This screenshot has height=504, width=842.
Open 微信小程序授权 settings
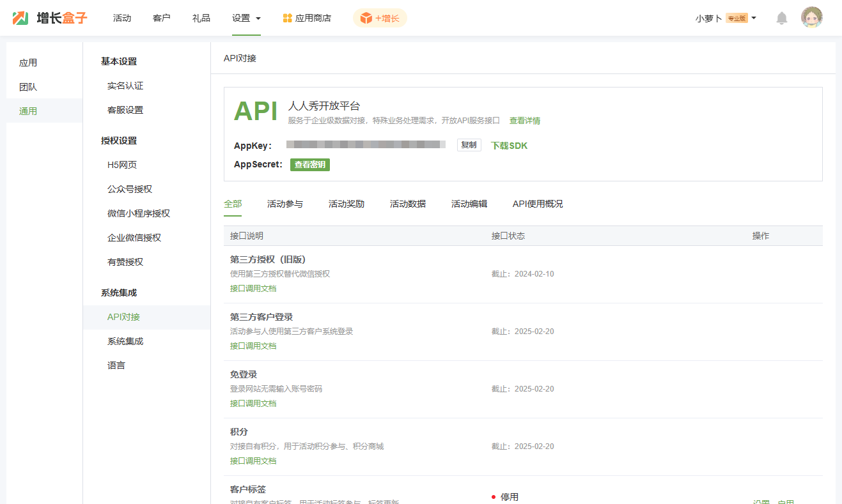point(139,213)
